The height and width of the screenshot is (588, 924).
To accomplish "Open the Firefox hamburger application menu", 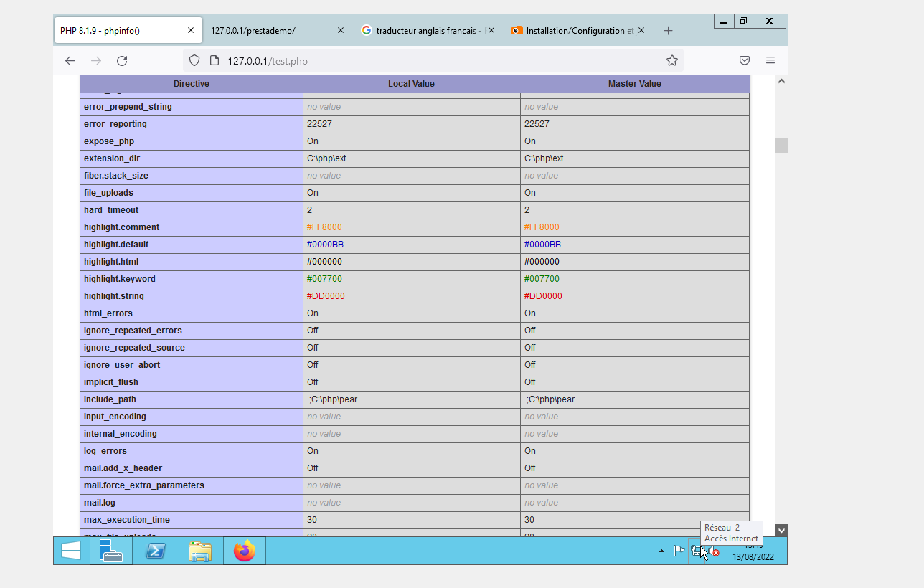I will coord(770,61).
